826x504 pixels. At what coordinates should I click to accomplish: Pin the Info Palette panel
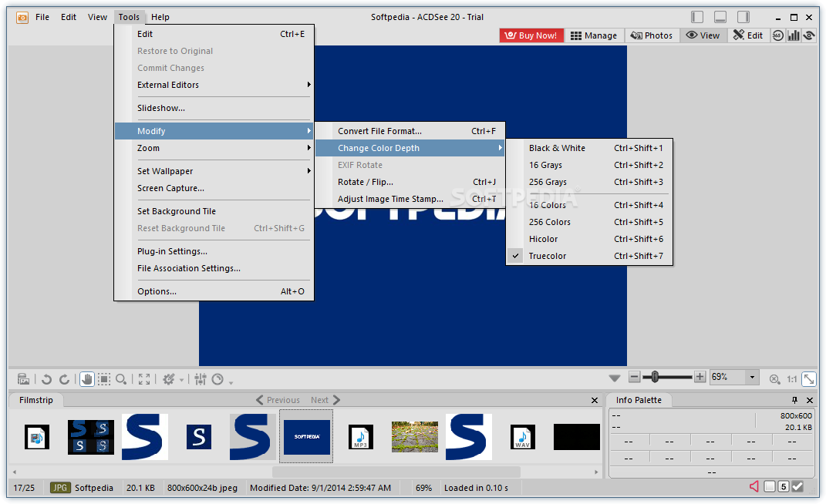pyautogui.click(x=794, y=400)
